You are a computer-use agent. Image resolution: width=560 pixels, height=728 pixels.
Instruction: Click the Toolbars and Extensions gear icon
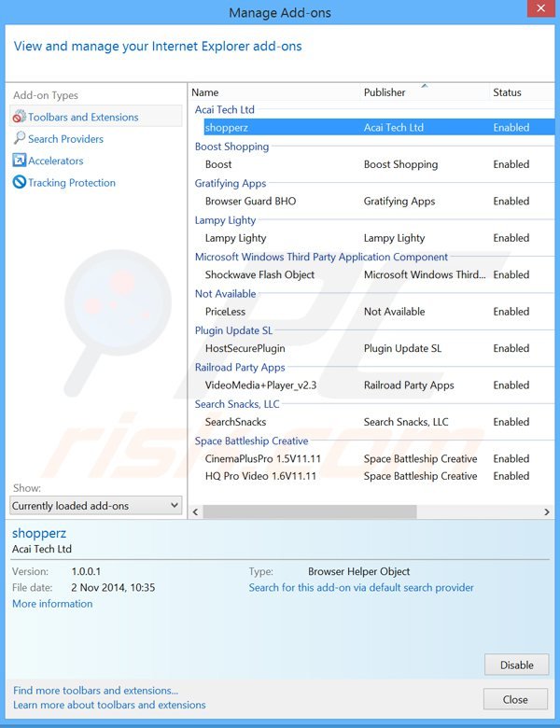click(19, 117)
